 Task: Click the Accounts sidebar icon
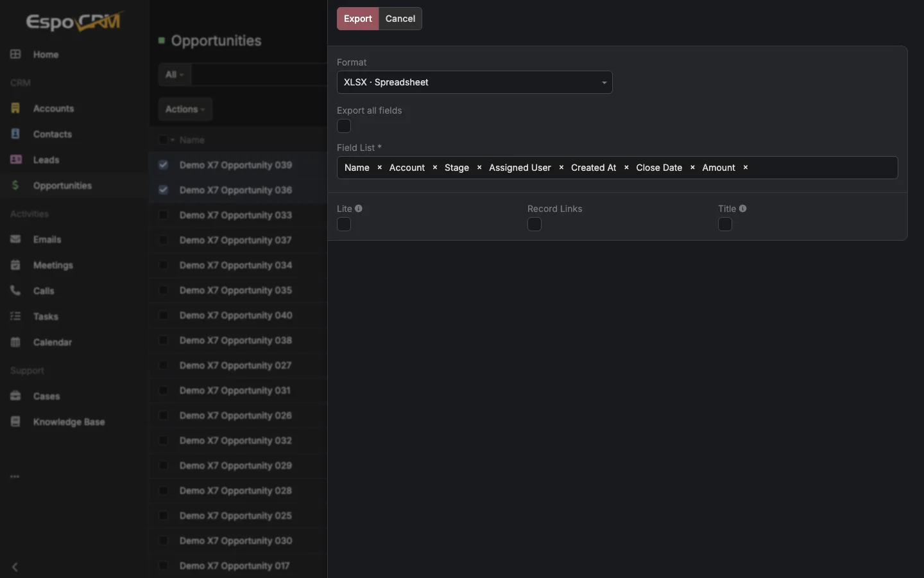coord(15,109)
